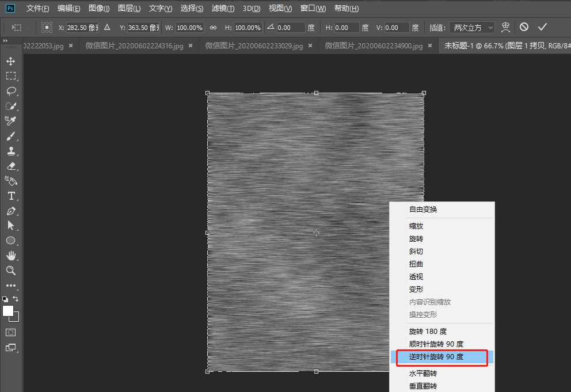Select the Lasso tool
571x392 pixels.
coord(12,91)
